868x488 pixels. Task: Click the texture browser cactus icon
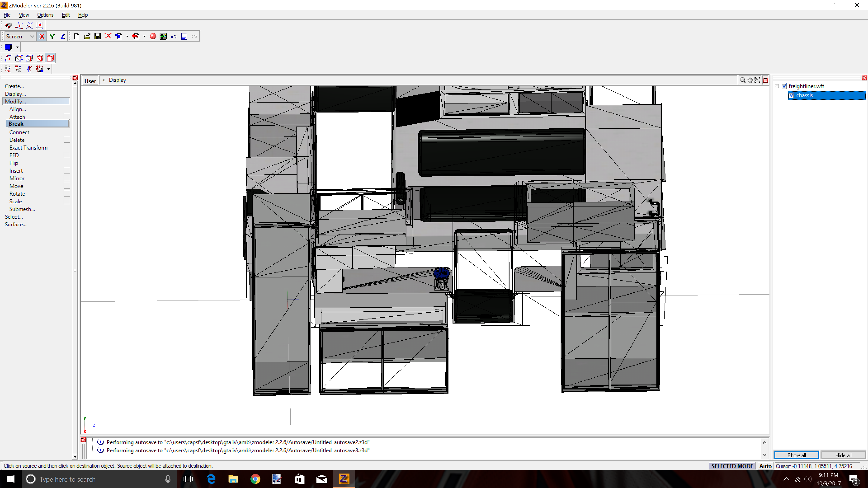(163, 36)
